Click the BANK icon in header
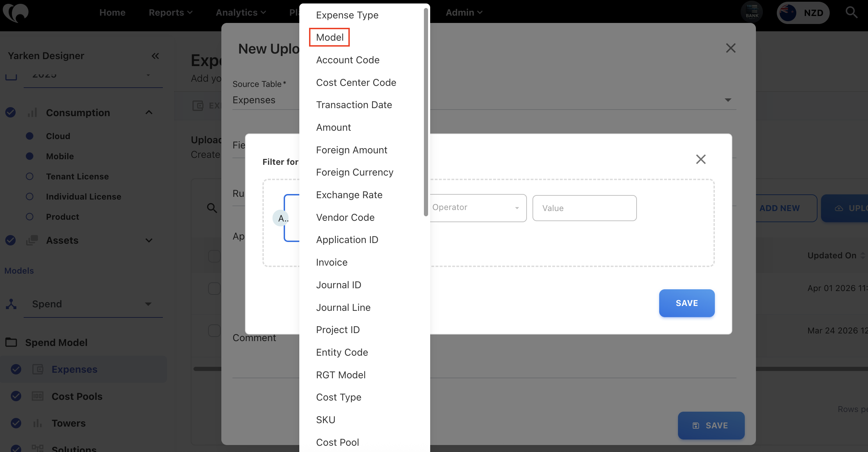868x452 pixels. [x=752, y=13]
